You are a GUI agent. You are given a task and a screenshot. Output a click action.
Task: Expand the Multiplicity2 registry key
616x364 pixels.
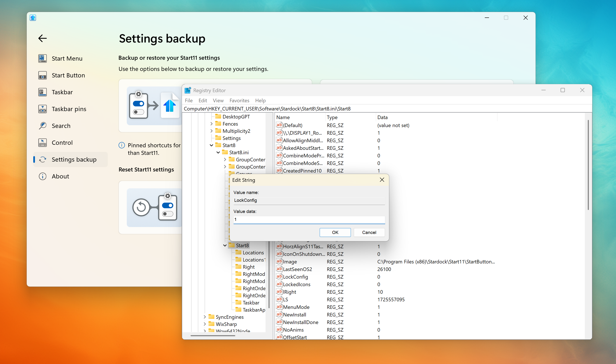(211, 131)
